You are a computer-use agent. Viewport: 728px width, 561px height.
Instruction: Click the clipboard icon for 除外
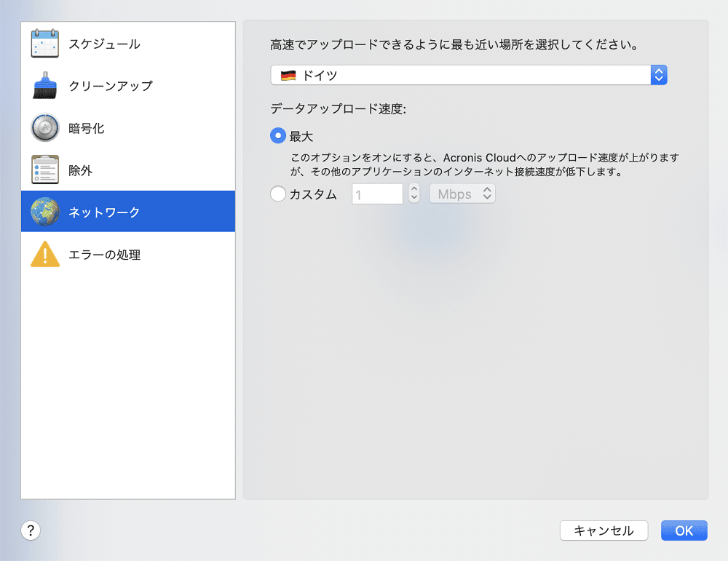[45, 170]
